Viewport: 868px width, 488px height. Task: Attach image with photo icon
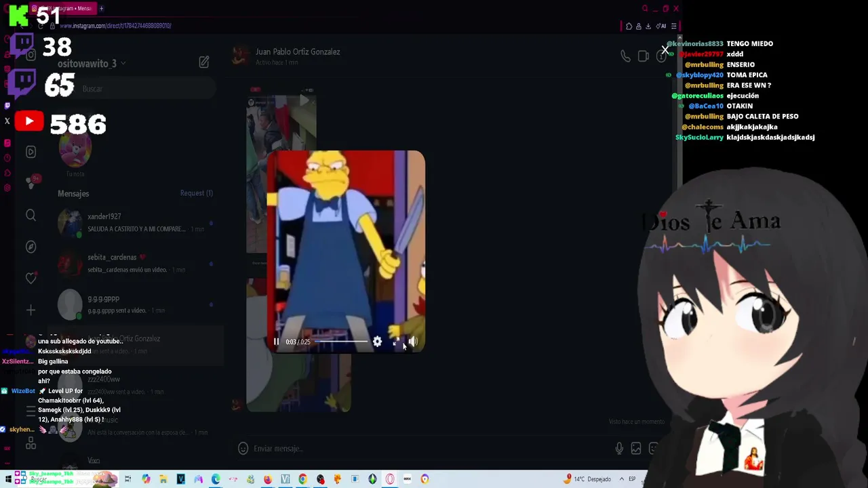pyautogui.click(x=636, y=448)
